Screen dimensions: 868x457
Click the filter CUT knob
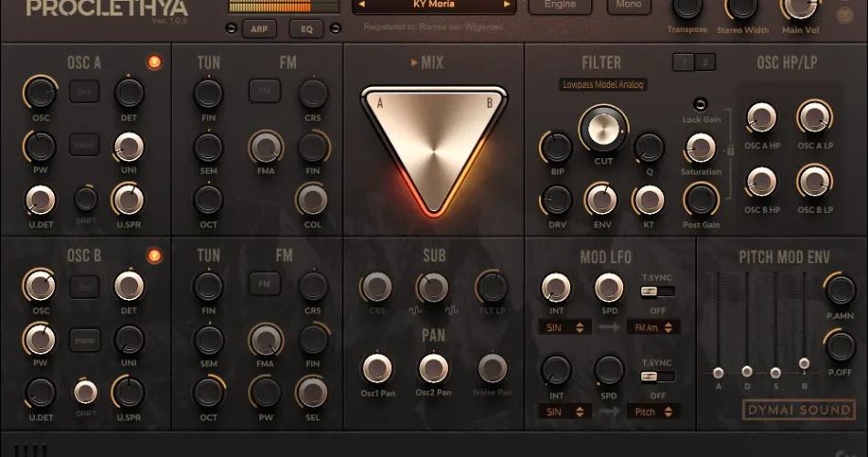603,129
